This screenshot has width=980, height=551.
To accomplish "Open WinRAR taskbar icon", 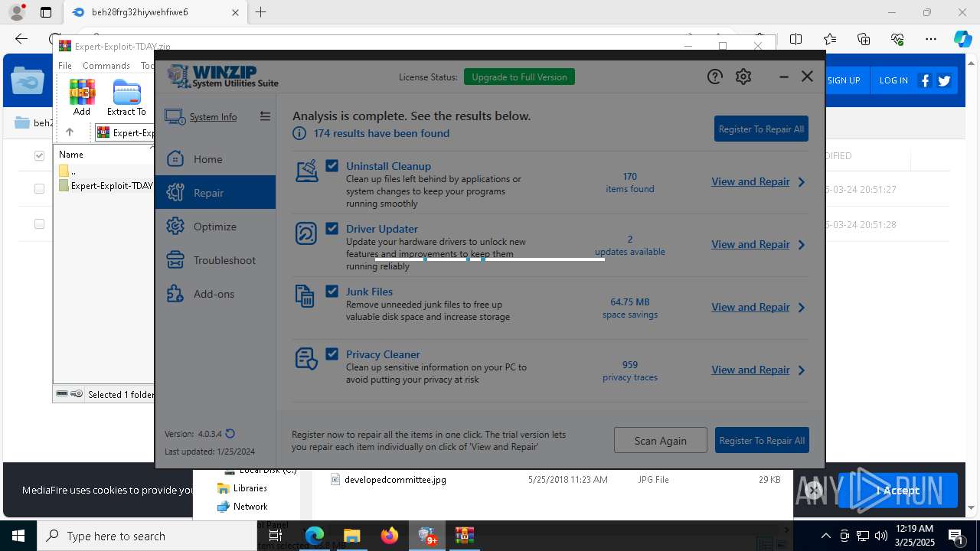I will tap(464, 536).
